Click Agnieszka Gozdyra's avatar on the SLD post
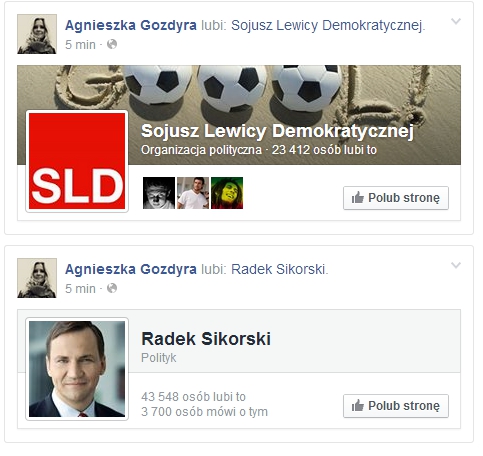The image size is (483, 456). (x=37, y=34)
